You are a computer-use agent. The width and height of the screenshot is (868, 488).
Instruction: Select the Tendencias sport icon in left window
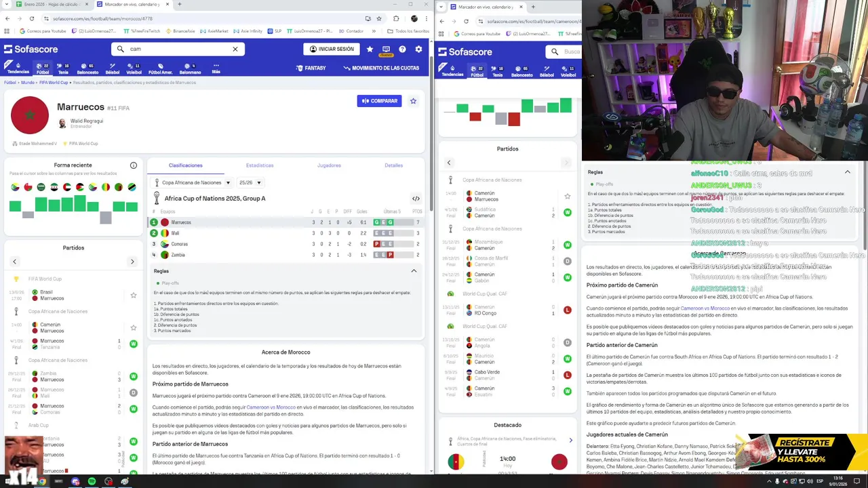(18, 68)
